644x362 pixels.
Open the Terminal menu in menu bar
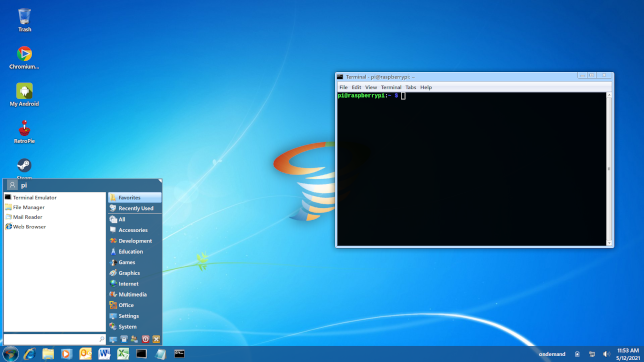click(391, 87)
